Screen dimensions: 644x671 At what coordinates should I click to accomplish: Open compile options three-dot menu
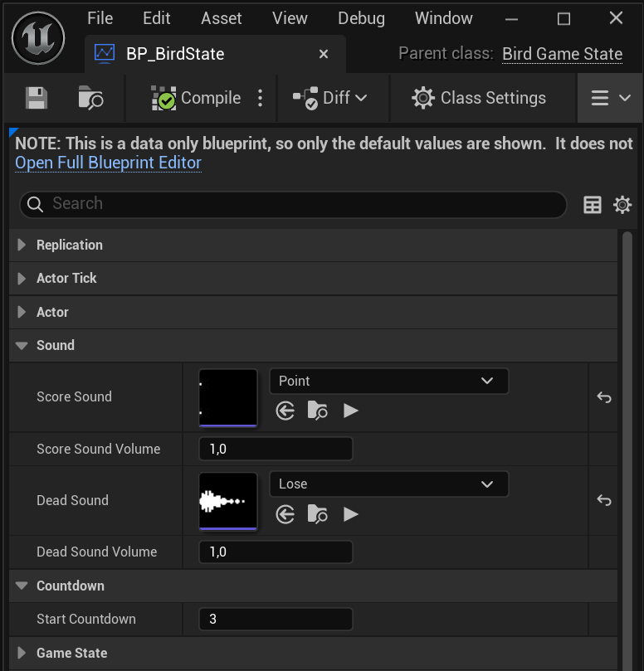260,98
